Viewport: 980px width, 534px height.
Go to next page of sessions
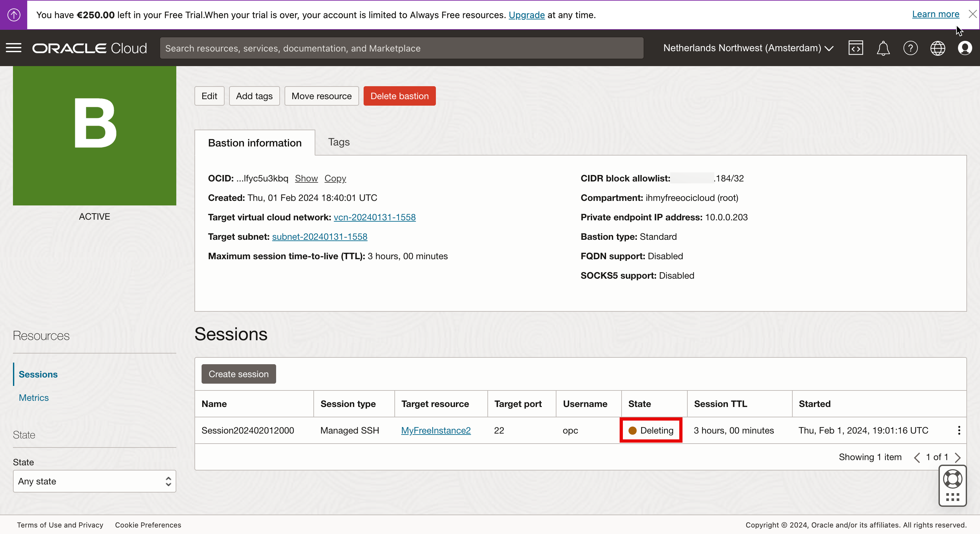(958, 457)
